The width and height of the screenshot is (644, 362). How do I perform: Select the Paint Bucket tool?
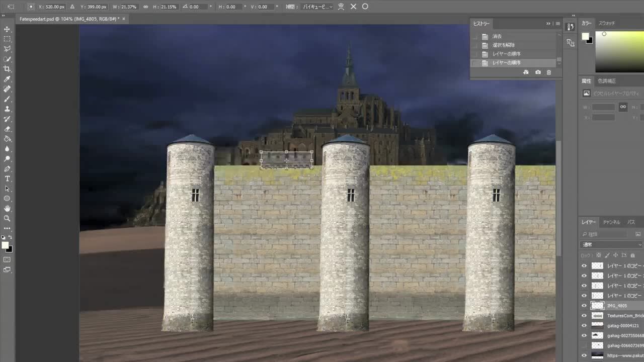(7, 139)
